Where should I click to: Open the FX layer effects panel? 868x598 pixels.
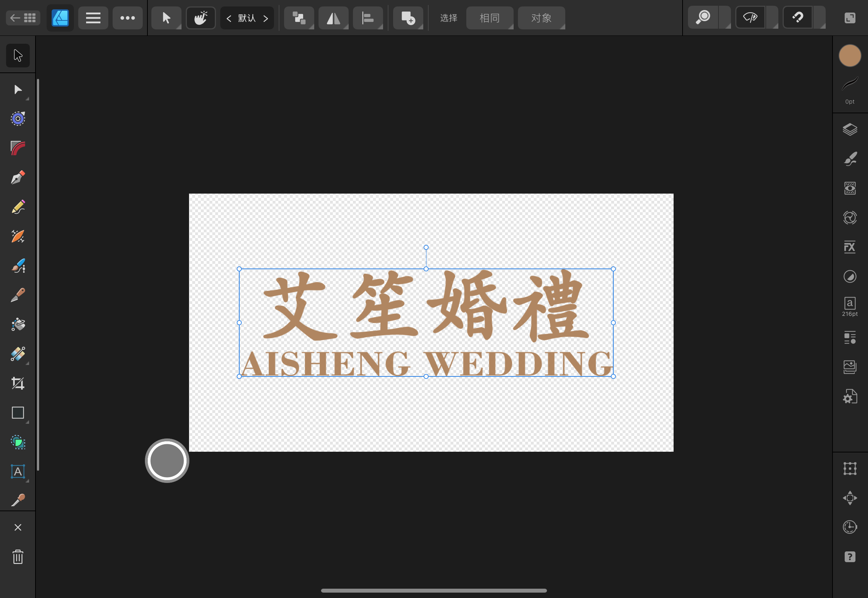tap(850, 247)
